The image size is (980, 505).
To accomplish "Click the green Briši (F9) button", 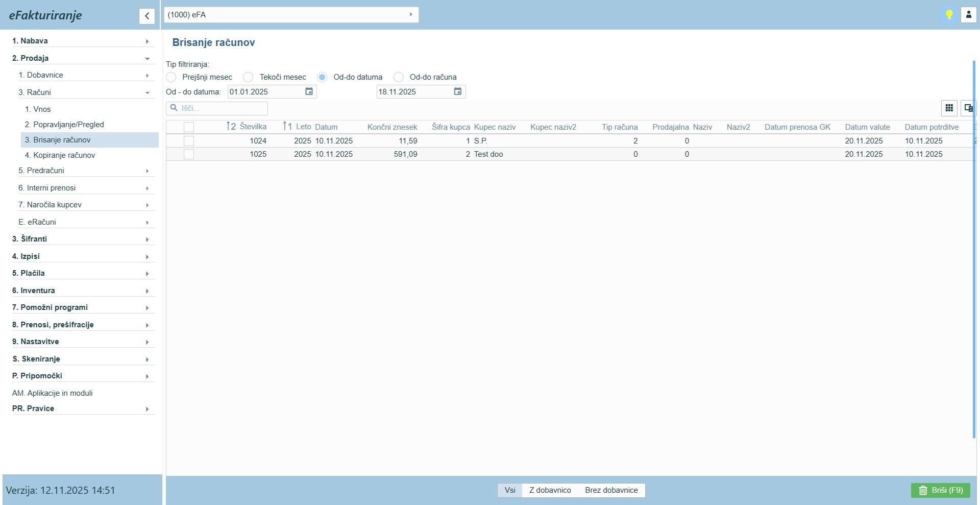I will pos(940,490).
